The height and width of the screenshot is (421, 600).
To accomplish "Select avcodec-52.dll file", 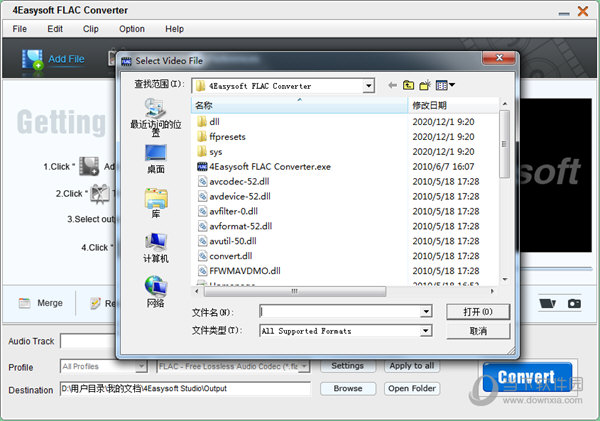I will pos(233,181).
